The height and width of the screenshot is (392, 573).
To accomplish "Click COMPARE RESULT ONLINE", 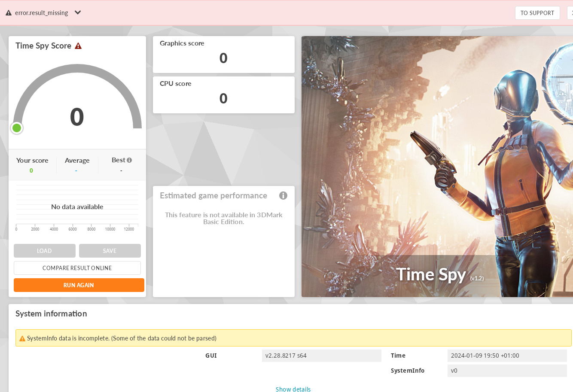I will pos(77,268).
